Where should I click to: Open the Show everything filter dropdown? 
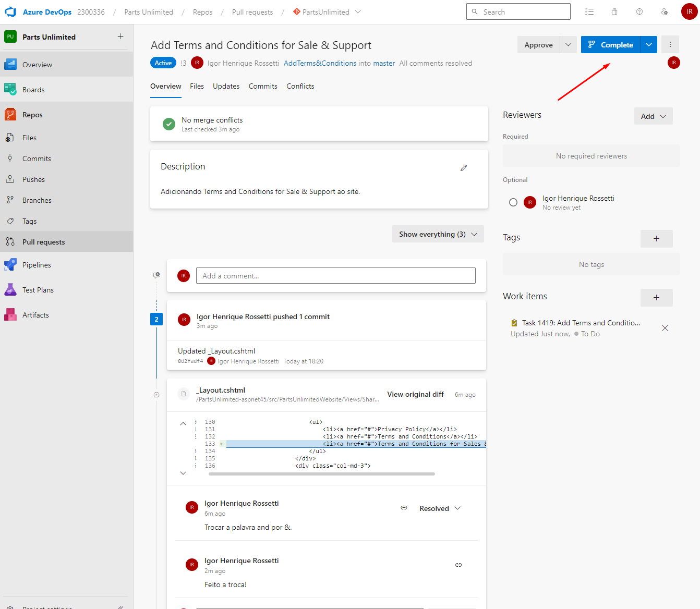coord(438,234)
